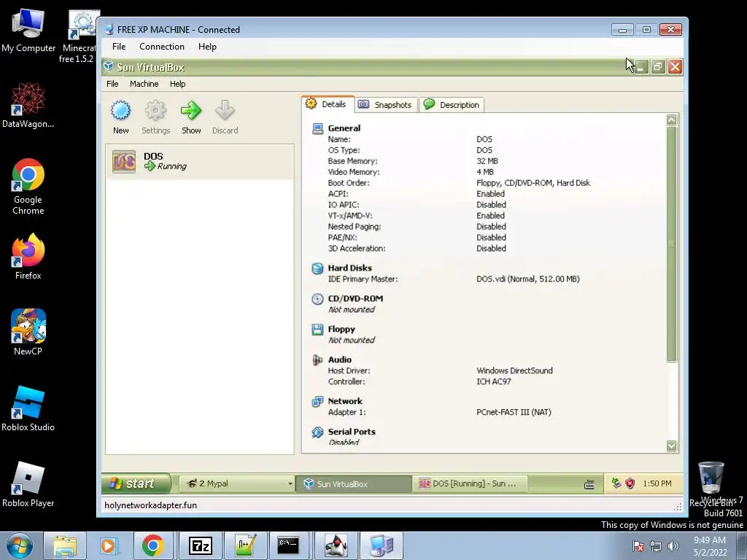The width and height of the screenshot is (747, 560).
Task: Open the Connection menu
Action: click(162, 47)
